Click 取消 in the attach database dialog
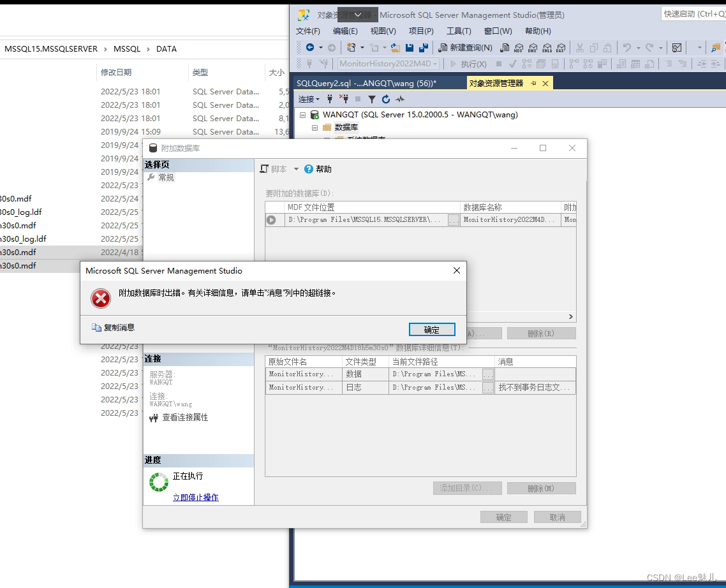Viewport: 726px width, 588px height. [558, 517]
